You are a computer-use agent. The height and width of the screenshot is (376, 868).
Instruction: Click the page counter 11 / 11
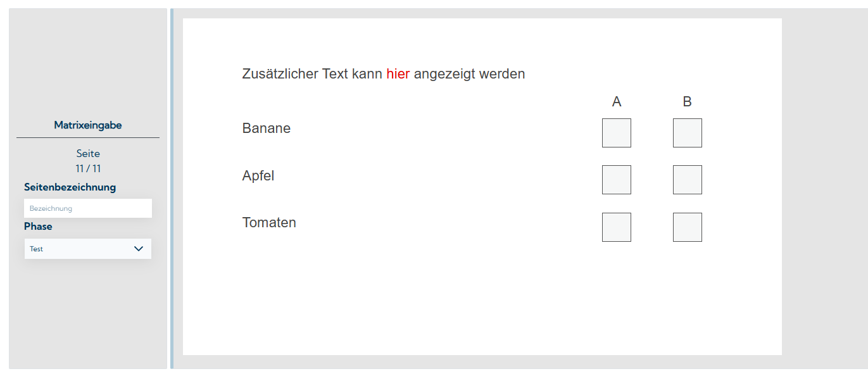(x=88, y=168)
